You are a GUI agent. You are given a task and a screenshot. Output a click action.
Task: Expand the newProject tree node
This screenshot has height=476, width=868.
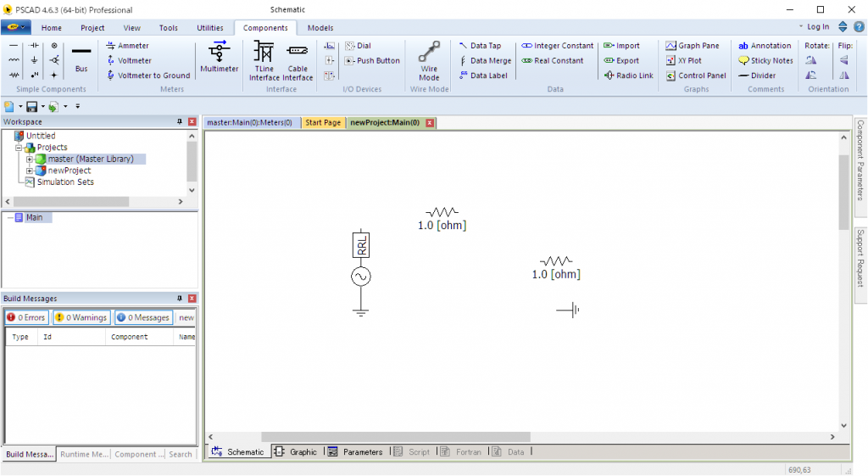coord(30,171)
